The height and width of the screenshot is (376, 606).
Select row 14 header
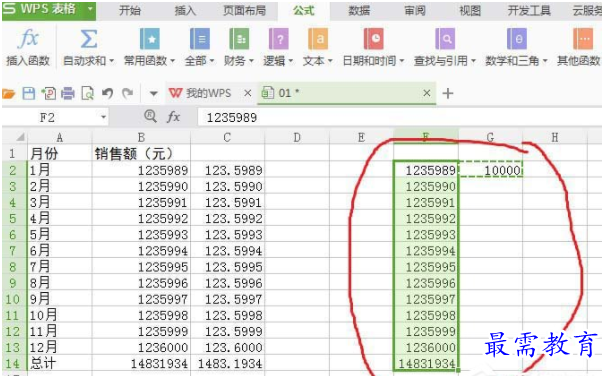coord(13,363)
